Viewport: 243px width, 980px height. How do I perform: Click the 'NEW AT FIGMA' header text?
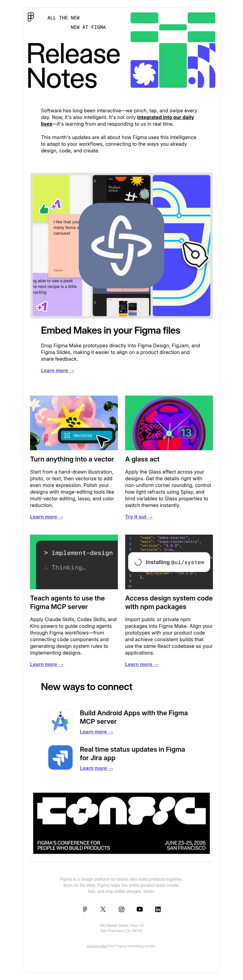click(x=88, y=27)
